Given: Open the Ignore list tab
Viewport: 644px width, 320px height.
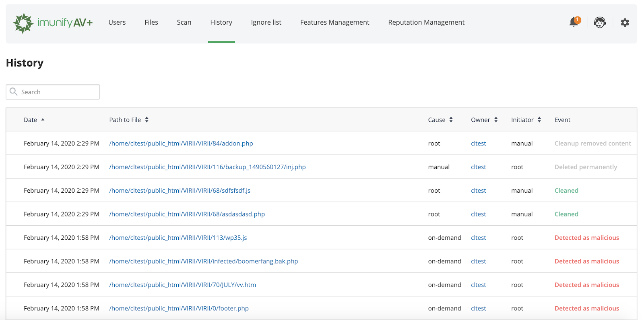Looking at the screenshot, I should 266,23.
